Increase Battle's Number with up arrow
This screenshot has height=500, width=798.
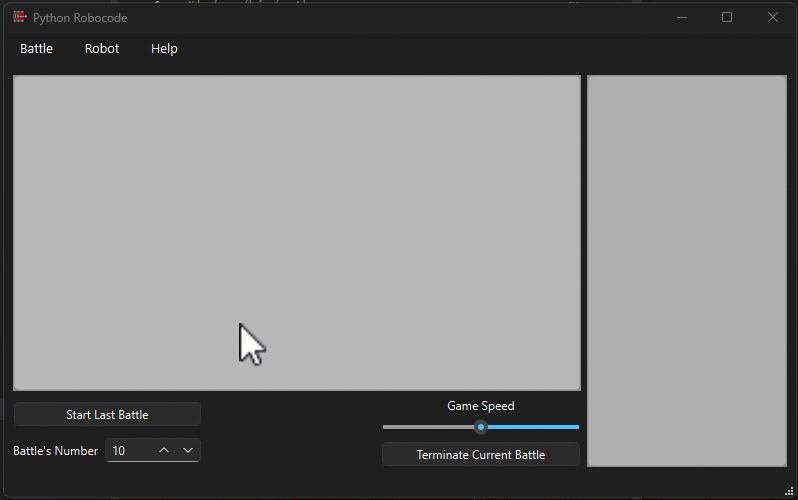pos(164,451)
